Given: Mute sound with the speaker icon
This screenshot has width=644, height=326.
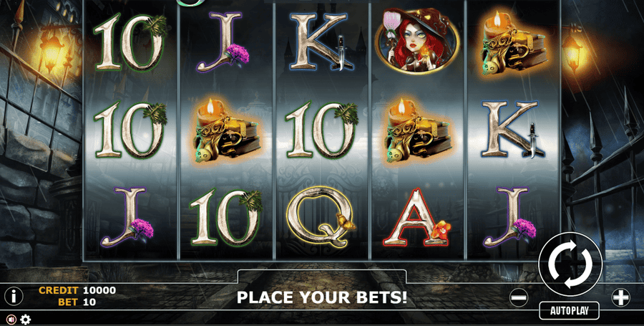Looking at the screenshot, I should pyautogui.click(x=11, y=319).
